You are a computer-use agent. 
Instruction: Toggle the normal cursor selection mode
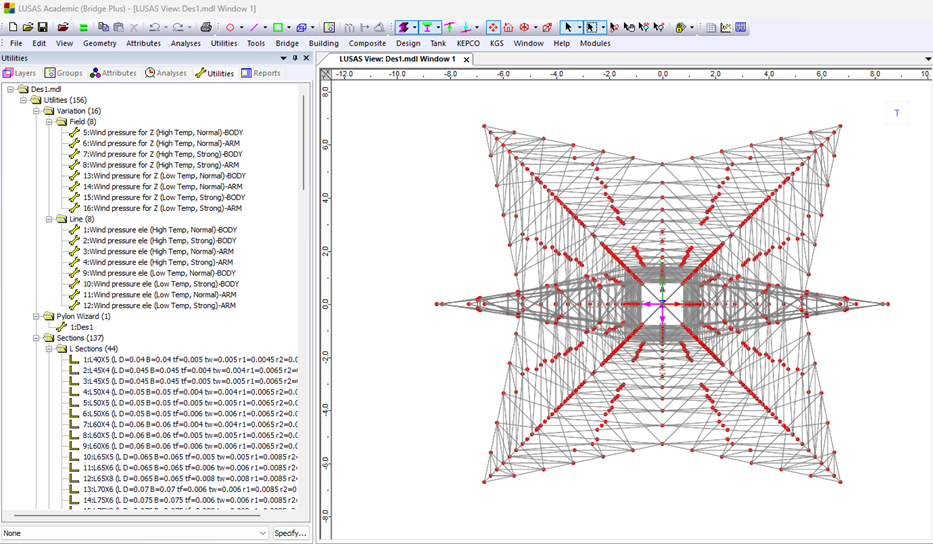tap(567, 27)
